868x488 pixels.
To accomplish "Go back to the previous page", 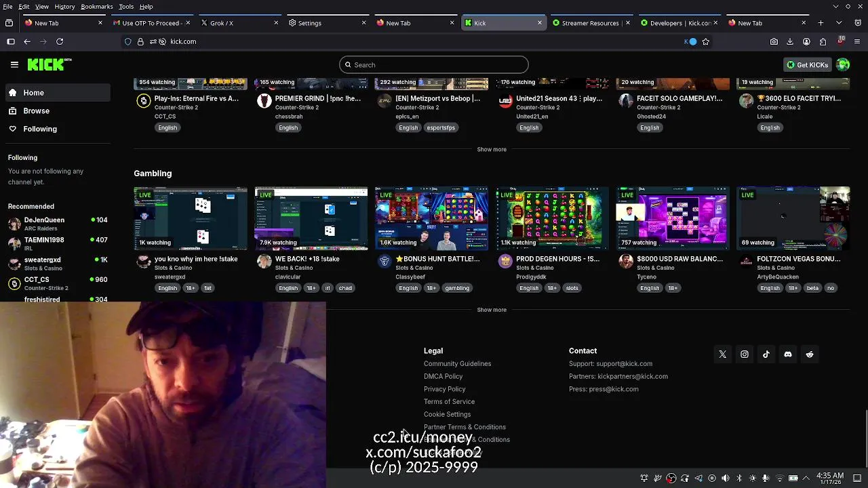I will [x=27, y=41].
